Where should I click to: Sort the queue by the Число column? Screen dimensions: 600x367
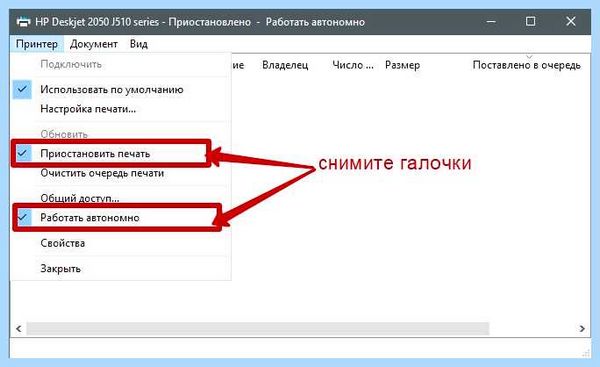pos(353,65)
